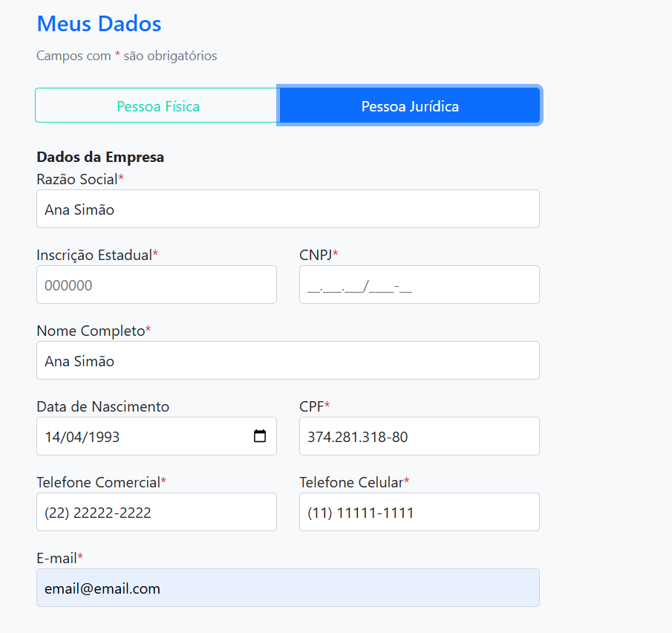Select the Nome Completo text field

[x=287, y=360]
